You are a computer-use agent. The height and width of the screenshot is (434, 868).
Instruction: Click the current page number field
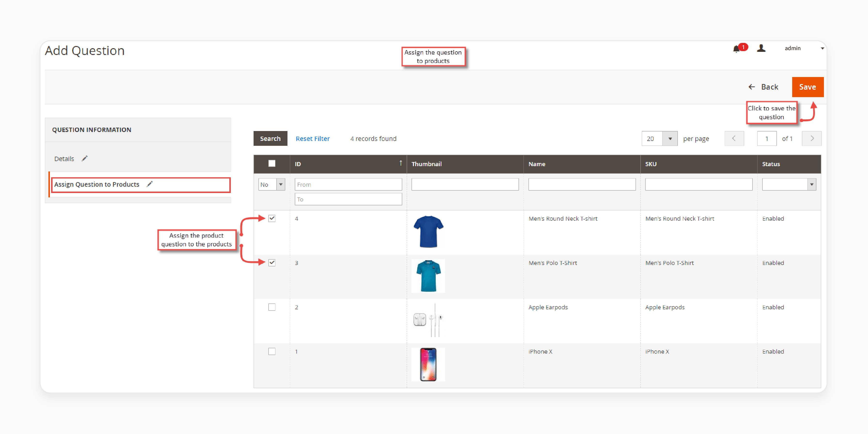tap(767, 139)
